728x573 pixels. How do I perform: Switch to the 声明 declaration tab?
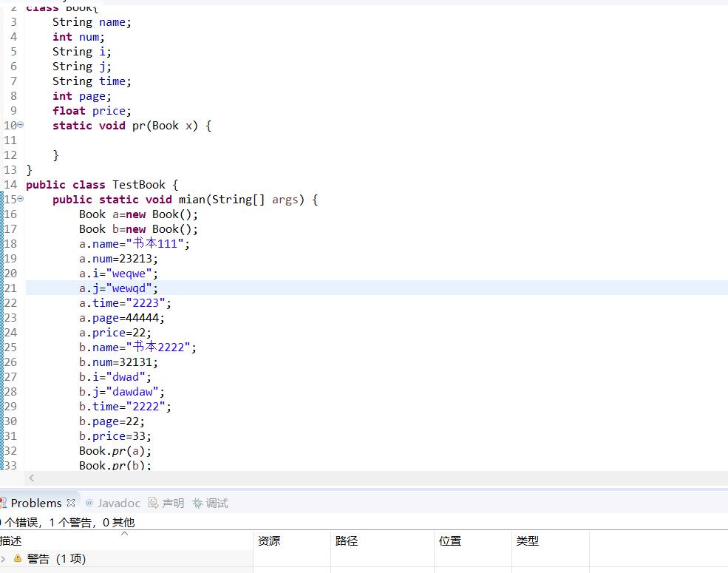point(173,503)
